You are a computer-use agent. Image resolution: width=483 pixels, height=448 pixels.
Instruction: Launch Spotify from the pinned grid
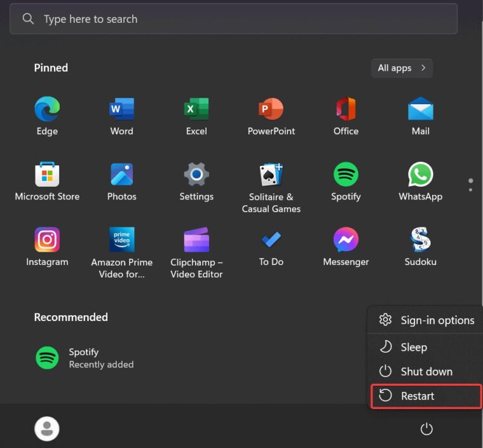coord(346,174)
